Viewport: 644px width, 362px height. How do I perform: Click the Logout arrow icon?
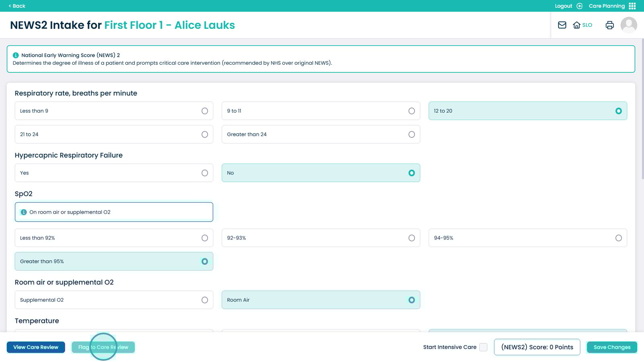pos(580,6)
